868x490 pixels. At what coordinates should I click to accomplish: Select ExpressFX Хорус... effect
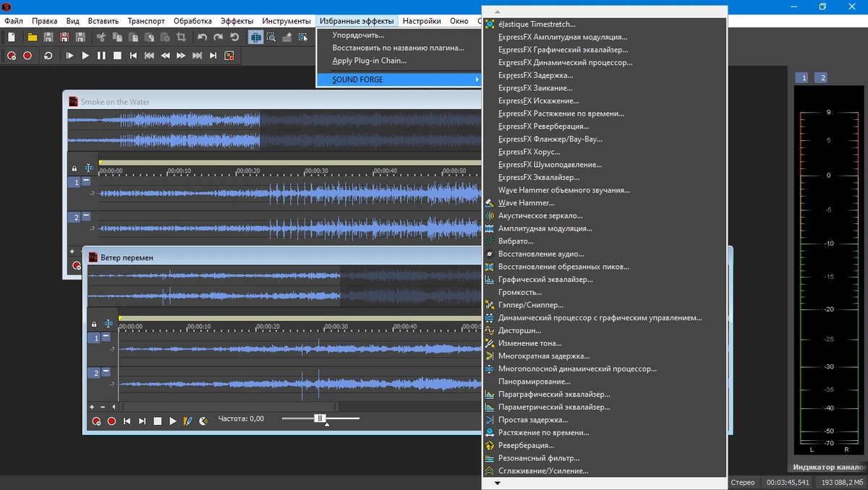point(604,152)
